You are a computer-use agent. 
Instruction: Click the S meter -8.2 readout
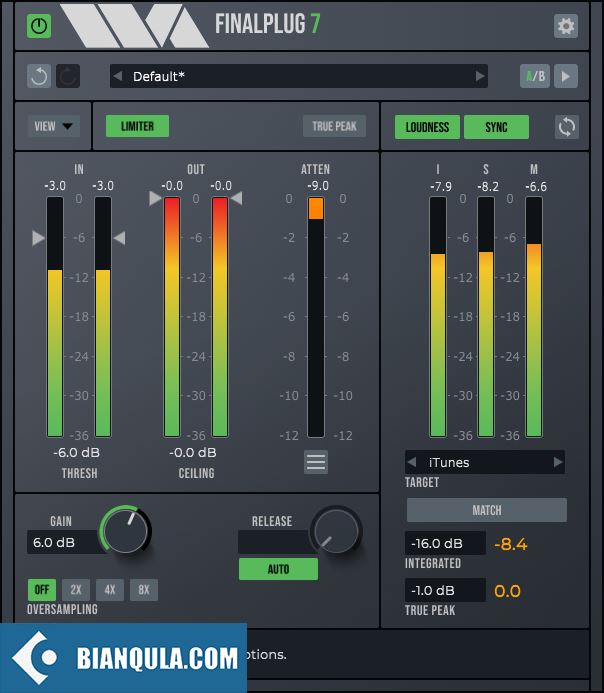(488, 187)
